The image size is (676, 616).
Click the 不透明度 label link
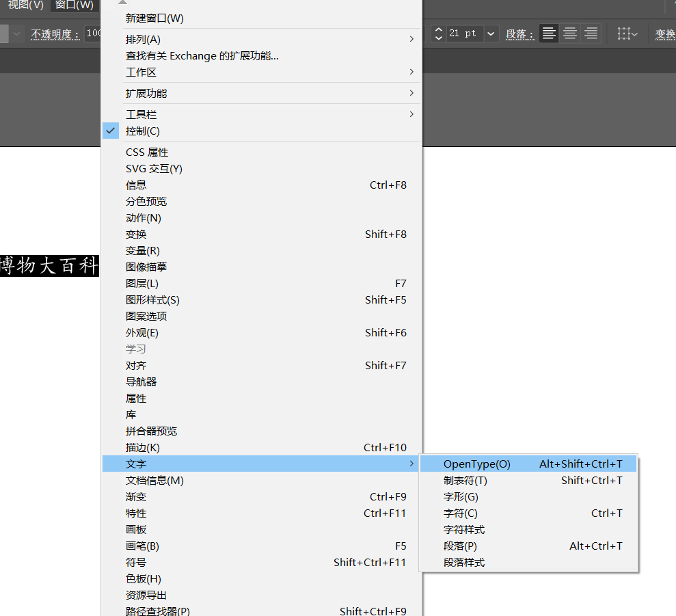tap(55, 34)
